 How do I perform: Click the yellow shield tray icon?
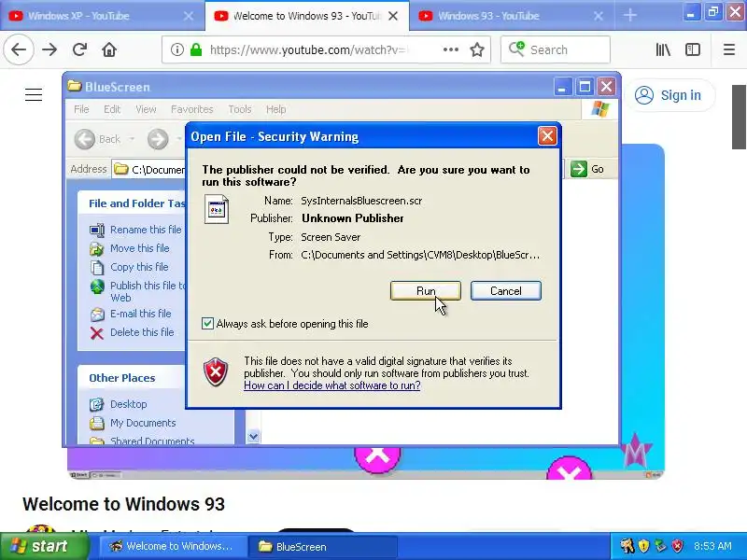[x=643, y=546]
